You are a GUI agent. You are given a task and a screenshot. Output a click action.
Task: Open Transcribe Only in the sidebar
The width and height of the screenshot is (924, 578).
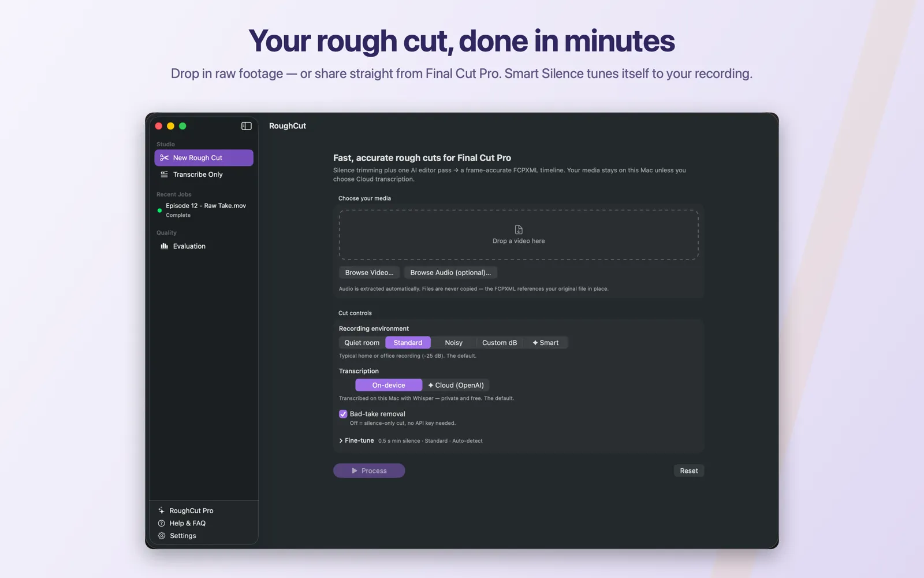[x=204, y=175]
